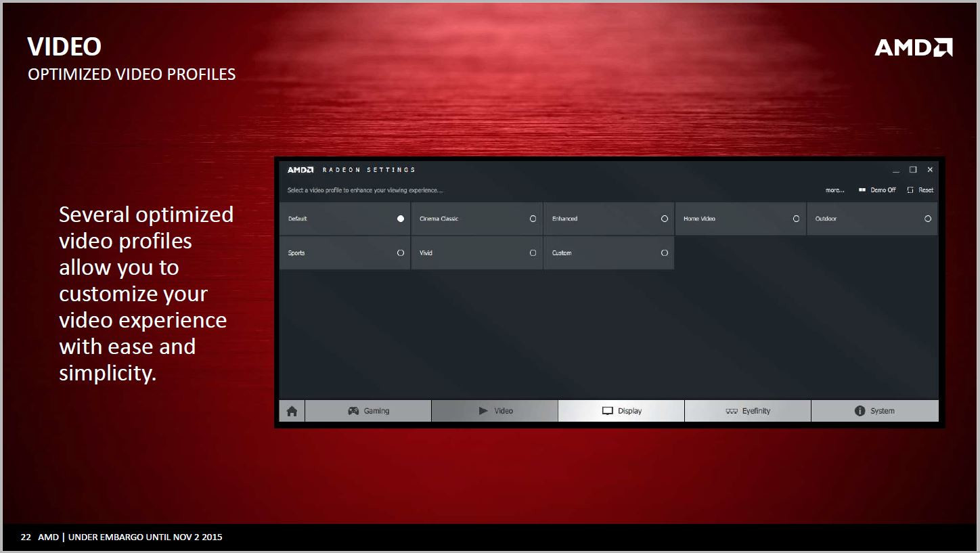980x553 pixels.
Task: Click the play icon on Video tab
Action: [x=483, y=411]
